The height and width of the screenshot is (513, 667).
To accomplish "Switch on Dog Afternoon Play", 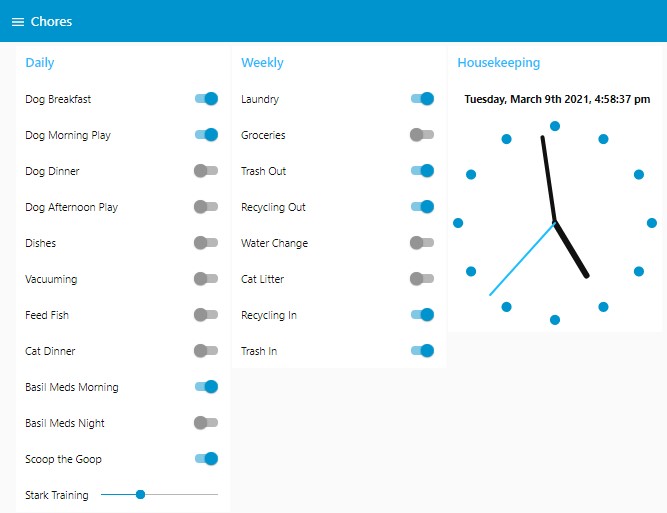I will (x=206, y=207).
